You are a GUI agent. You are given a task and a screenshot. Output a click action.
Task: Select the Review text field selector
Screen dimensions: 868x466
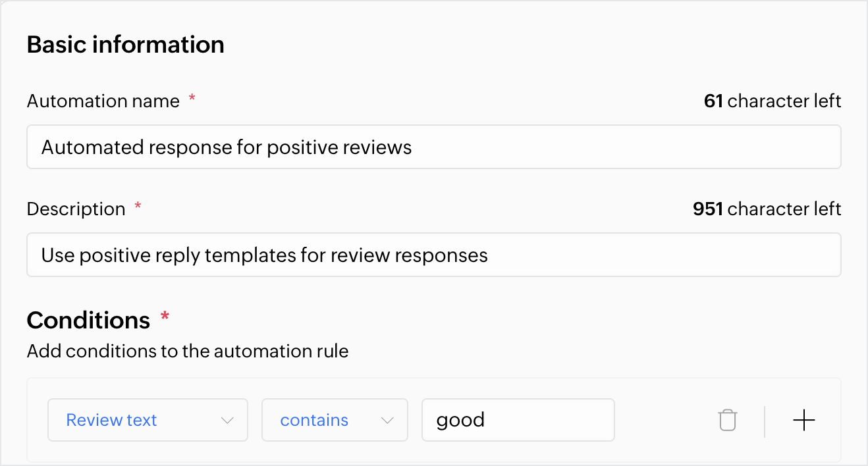pyautogui.click(x=148, y=420)
